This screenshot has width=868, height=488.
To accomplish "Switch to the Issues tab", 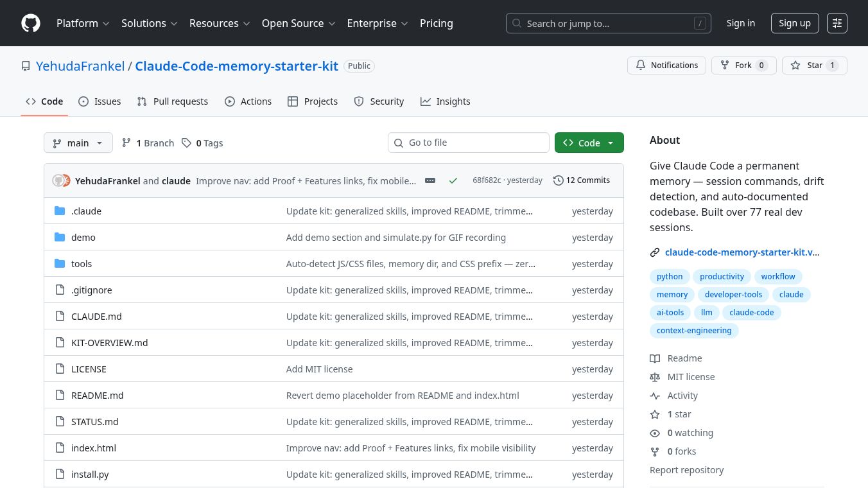I will pyautogui.click(x=100, y=101).
